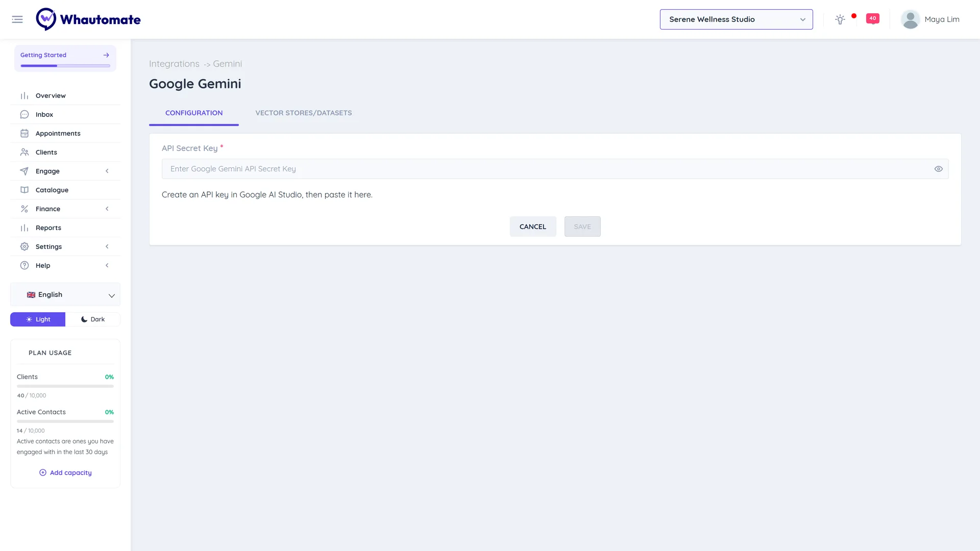Expand the Finance submenu chevron
This screenshot has height=551, width=980.
coord(107,209)
